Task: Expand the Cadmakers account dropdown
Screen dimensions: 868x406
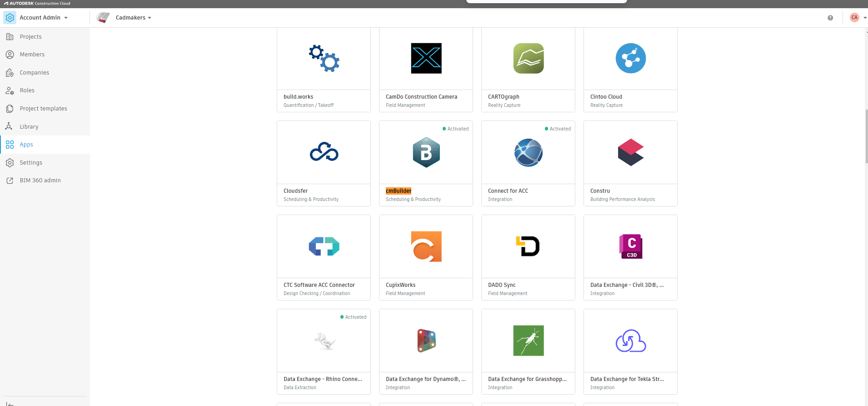Action: click(x=150, y=18)
